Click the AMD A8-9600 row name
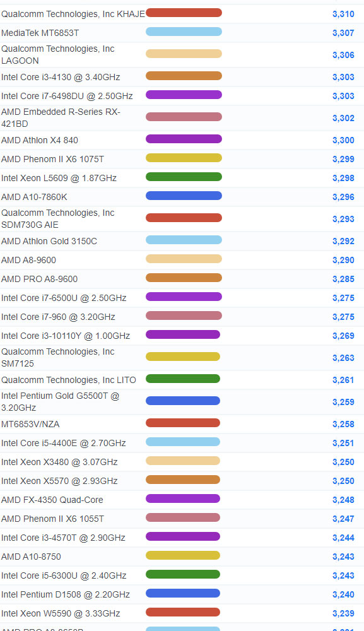The height and width of the screenshot is (631, 364). point(28,261)
